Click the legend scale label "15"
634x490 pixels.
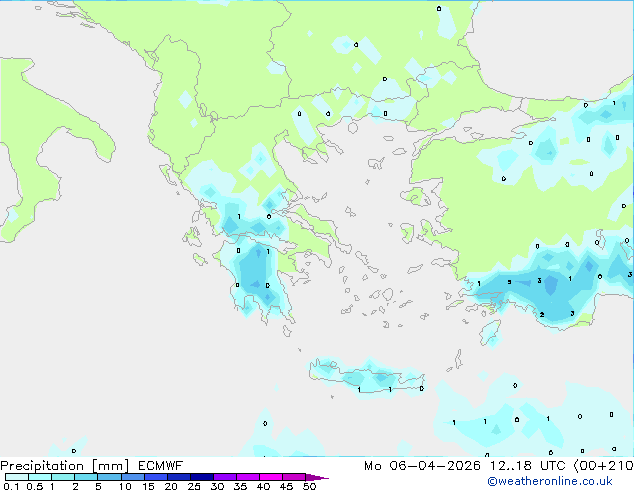148,486
